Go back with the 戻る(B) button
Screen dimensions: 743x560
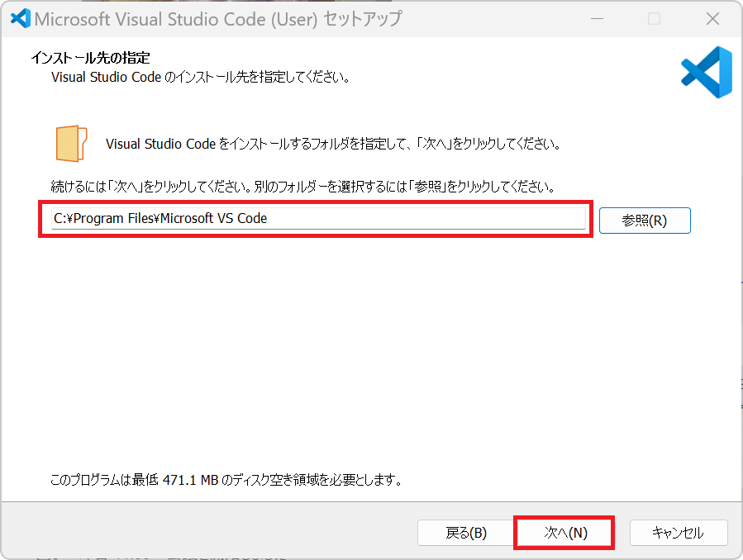point(466,533)
